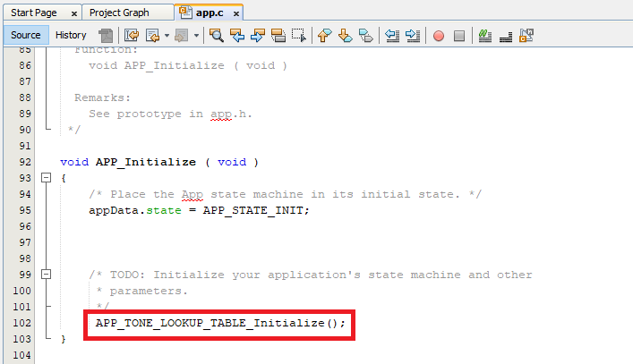Click line number 102 in the gutter

[x=21, y=323]
